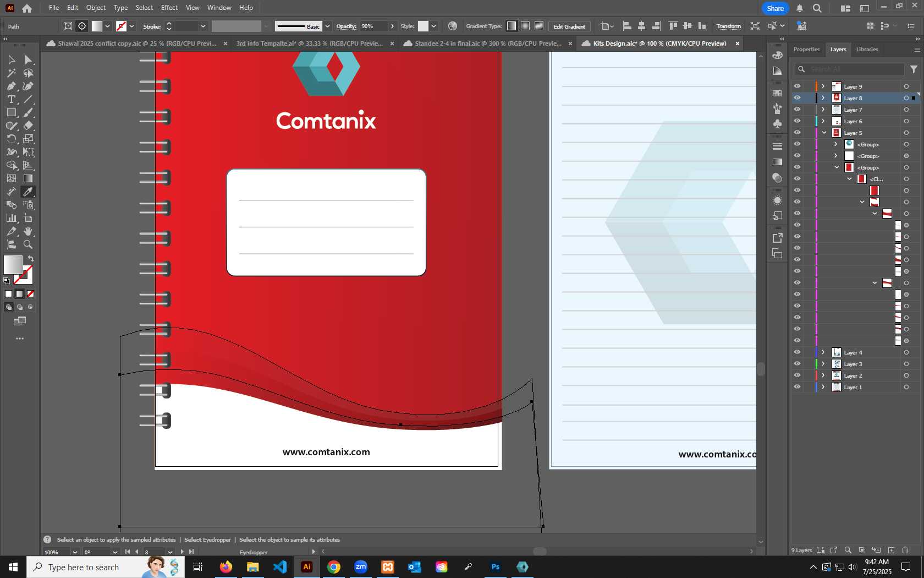Expand Layer 7 contents
This screenshot has width=924, height=578.
pos(823,110)
